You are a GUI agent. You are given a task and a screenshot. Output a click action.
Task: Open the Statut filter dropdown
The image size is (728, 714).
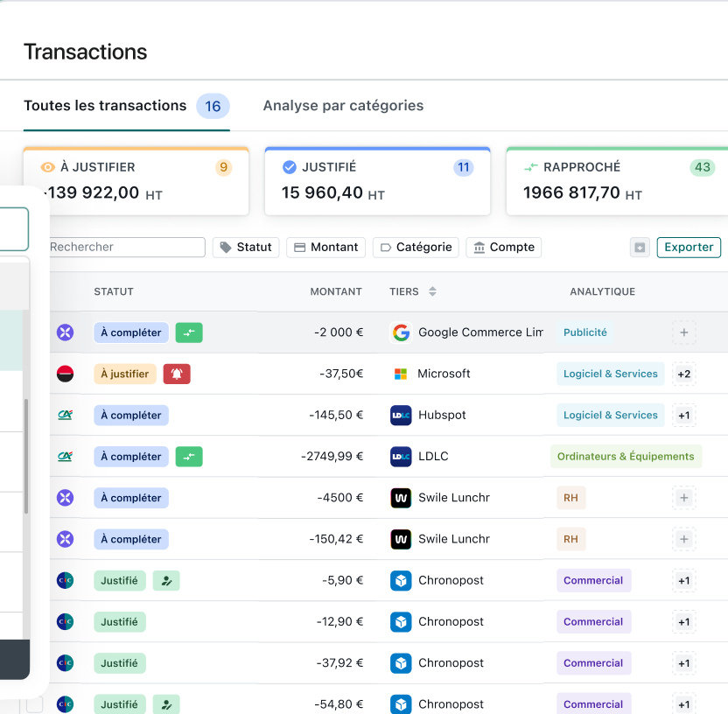(246, 248)
